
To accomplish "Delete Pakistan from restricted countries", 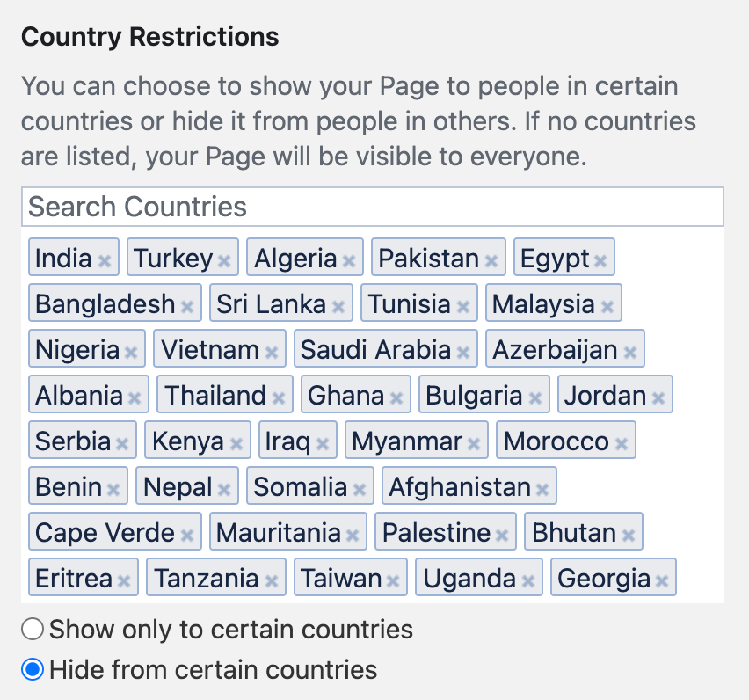I will [x=491, y=260].
